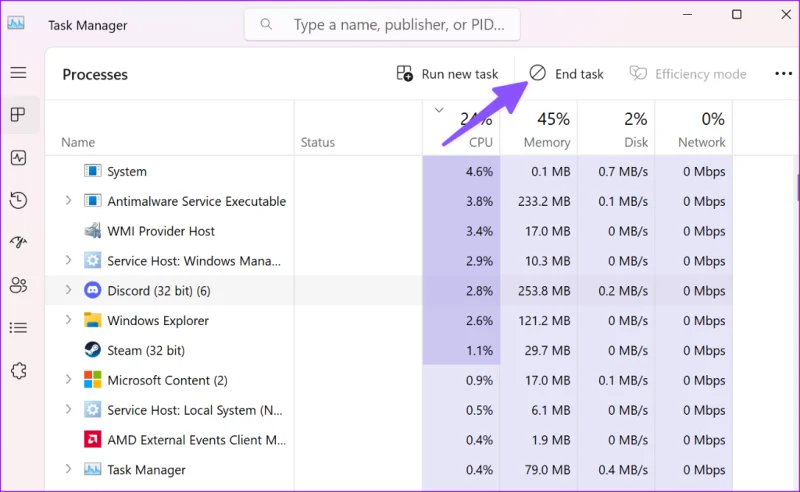
Task: Select the System process name
Action: point(127,171)
